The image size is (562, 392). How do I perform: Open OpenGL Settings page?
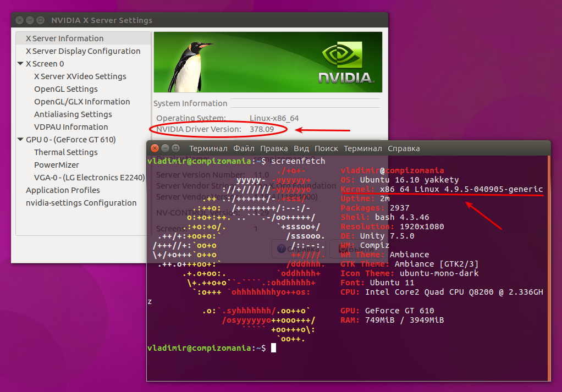click(x=65, y=89)
